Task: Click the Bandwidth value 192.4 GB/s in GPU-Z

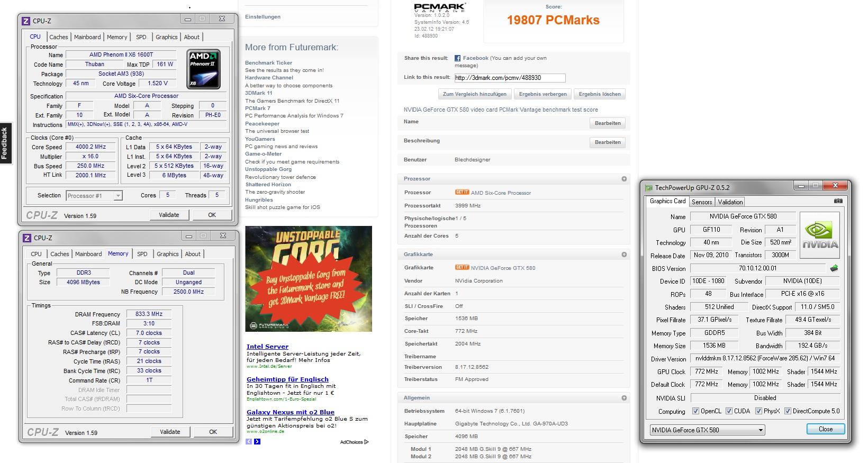Action: pos(813,346)
